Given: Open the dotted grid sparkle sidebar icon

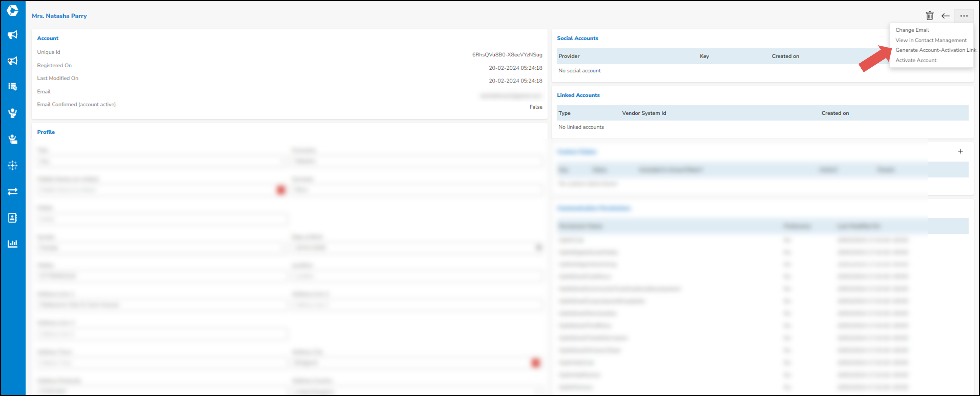Looking at the screenshot, I should pyautogui.click(x=13, y=165).
